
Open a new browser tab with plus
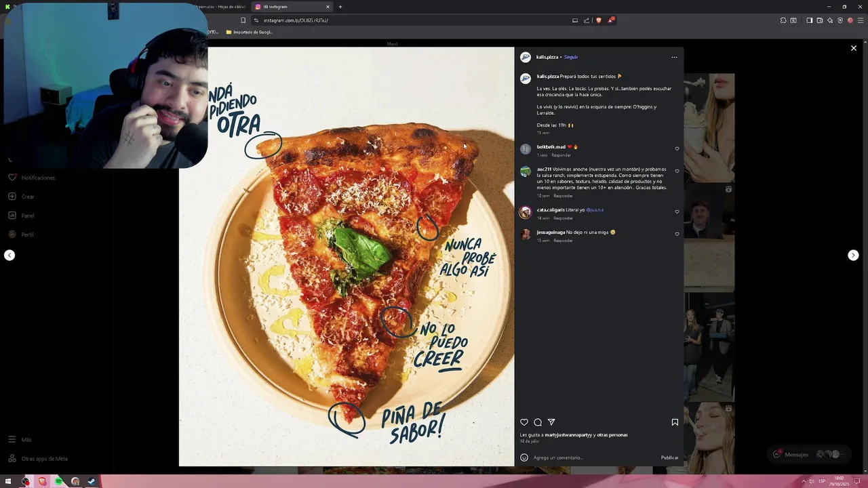(340, 7)
